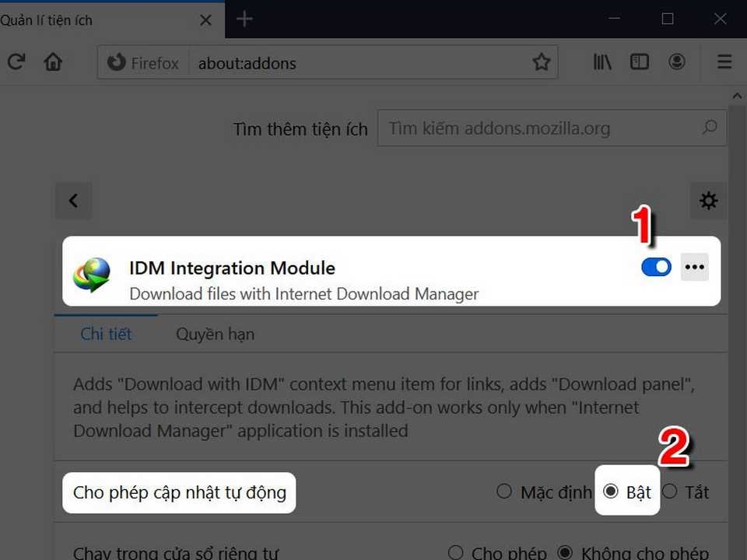The width and height of the screenshot is (747, 560).
Task: Open the Library bookshelf icon
Action: click(602, 62)
